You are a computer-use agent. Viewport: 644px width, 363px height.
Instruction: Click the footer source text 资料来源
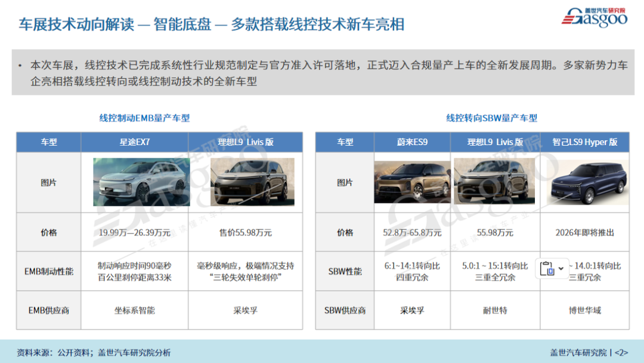point(94,353)
